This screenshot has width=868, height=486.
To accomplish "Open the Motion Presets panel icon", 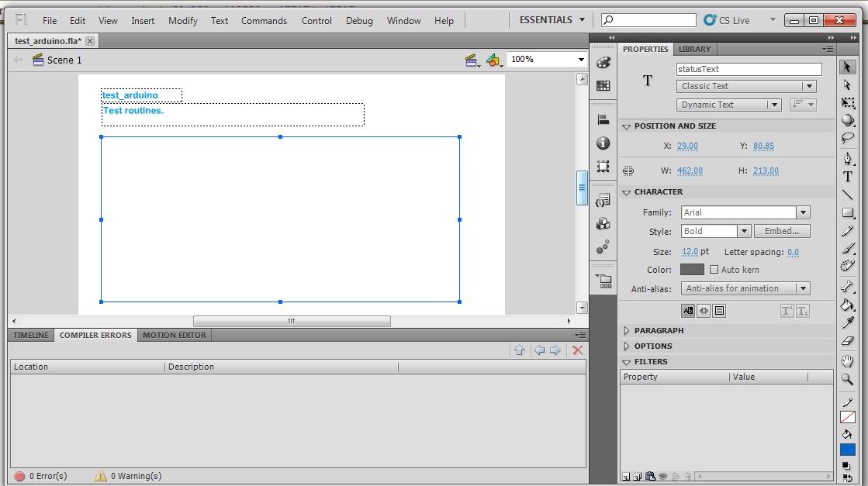I will pyautogui.click(x=603, y=246).
